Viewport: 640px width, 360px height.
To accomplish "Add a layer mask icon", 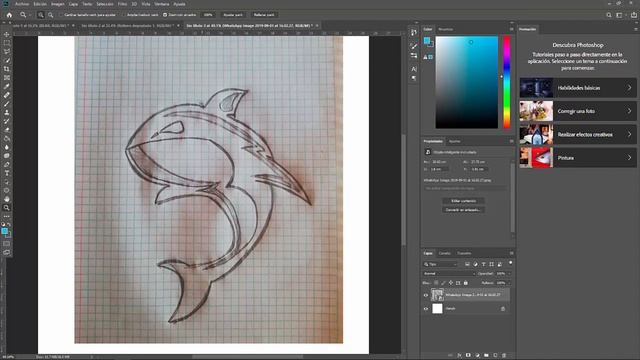I will tap(468, 356).
